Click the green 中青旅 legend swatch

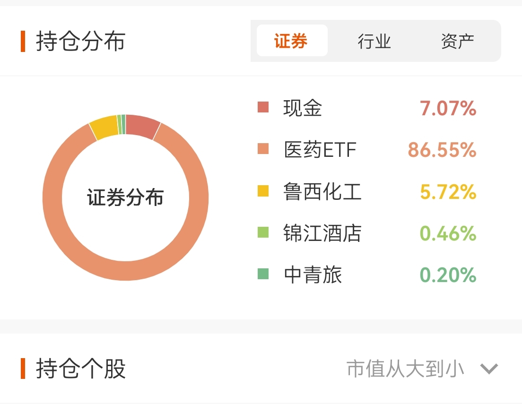263,274
